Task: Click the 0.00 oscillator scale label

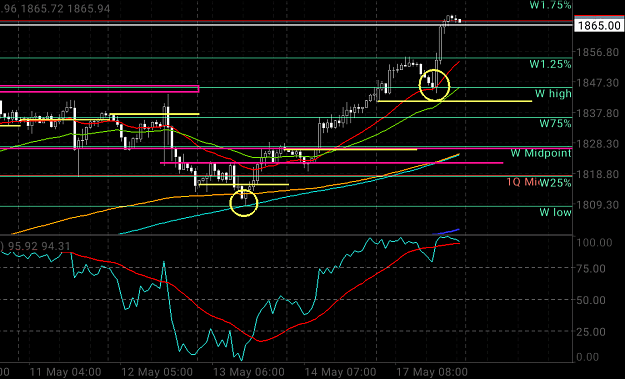Action: click(x=589, y=357)
